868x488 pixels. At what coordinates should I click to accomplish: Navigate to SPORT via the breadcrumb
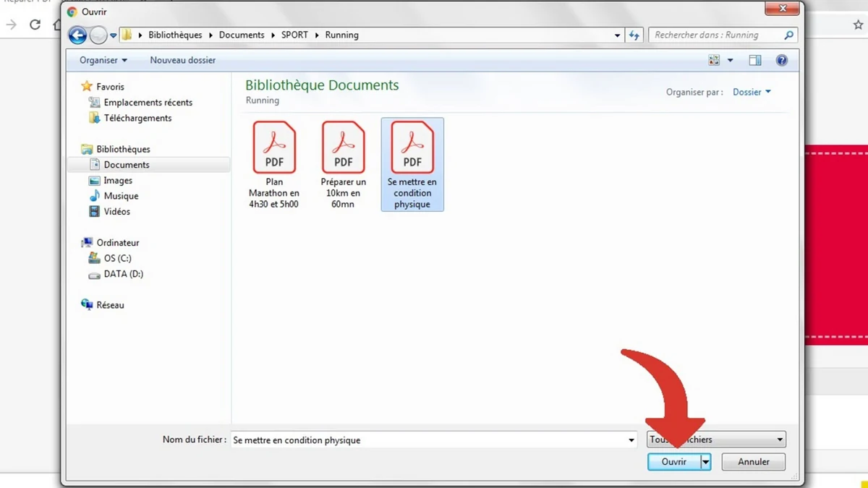point(294,35)
